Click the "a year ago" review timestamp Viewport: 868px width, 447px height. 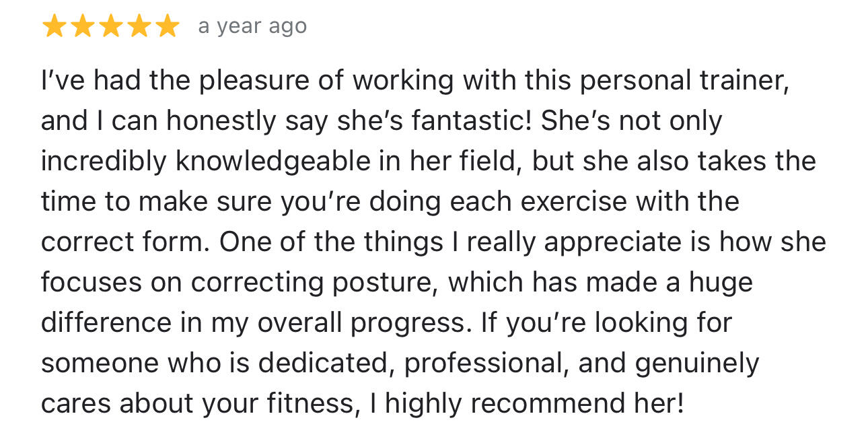pyautogui.click(x=252, y=27)
